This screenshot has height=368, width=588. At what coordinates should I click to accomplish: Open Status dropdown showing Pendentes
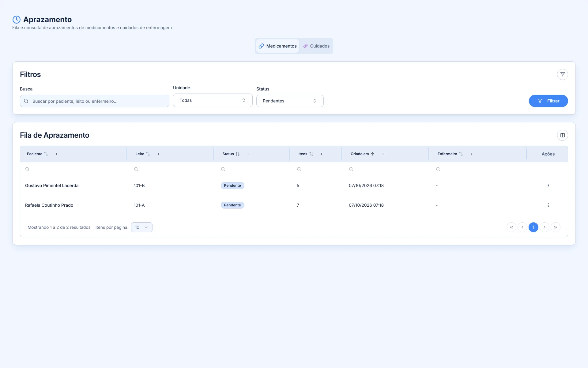point(290,101)
